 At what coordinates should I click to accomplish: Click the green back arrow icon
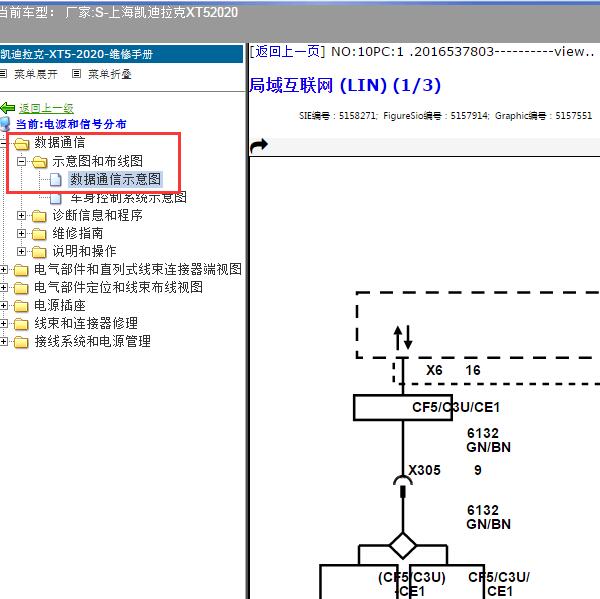point(8,108)
